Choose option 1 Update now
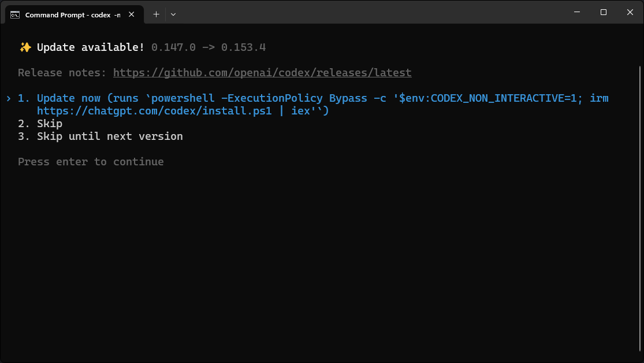Image resolution: width=644 pixels, height=363 pixels. tap(313, 105)
